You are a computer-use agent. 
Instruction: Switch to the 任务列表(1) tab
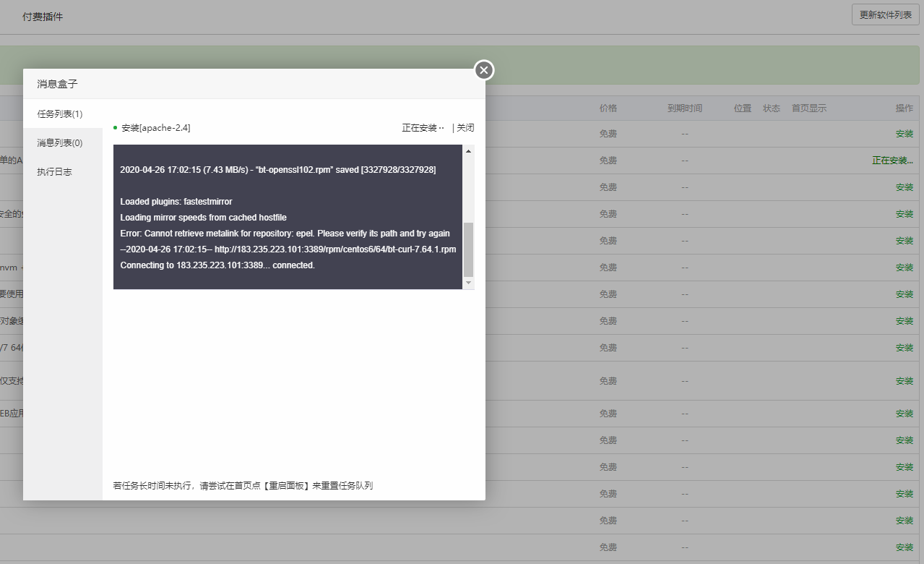[60, 114]
